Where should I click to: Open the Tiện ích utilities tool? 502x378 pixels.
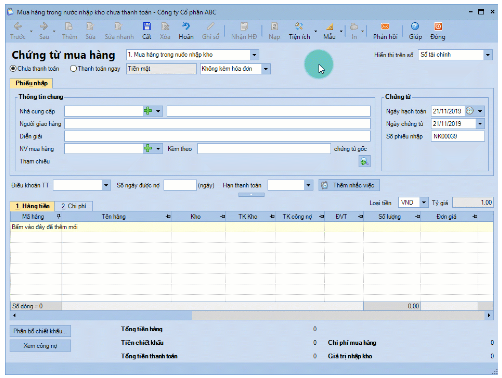[x=299, y=27]
